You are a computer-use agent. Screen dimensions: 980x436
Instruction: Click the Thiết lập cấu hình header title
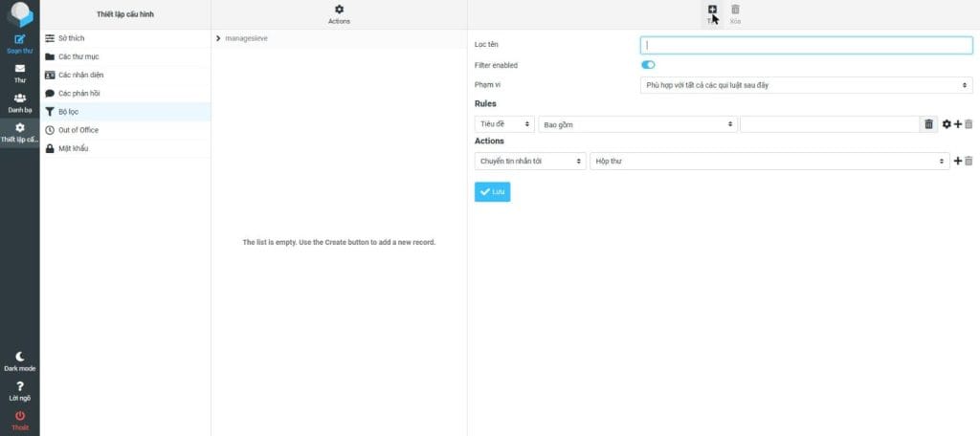125,13
